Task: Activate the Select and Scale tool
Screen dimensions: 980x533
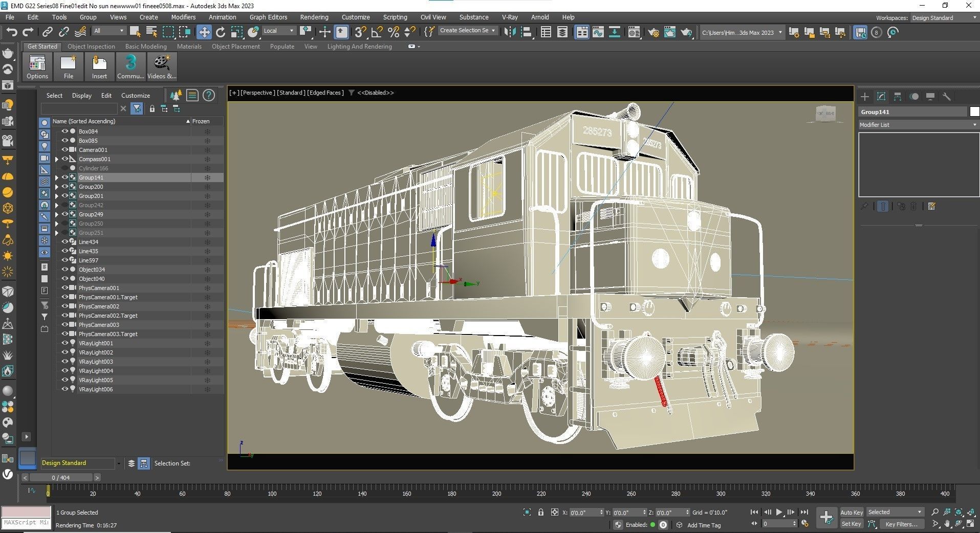Action: click(237, 32)
